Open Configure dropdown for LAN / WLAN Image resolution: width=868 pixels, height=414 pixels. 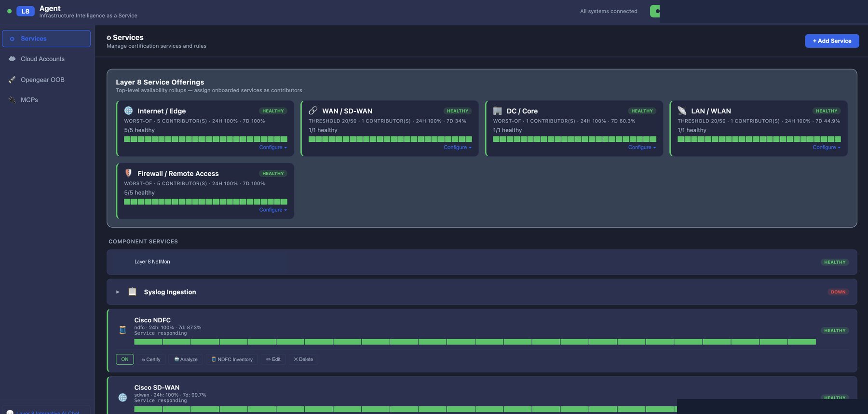827,147
